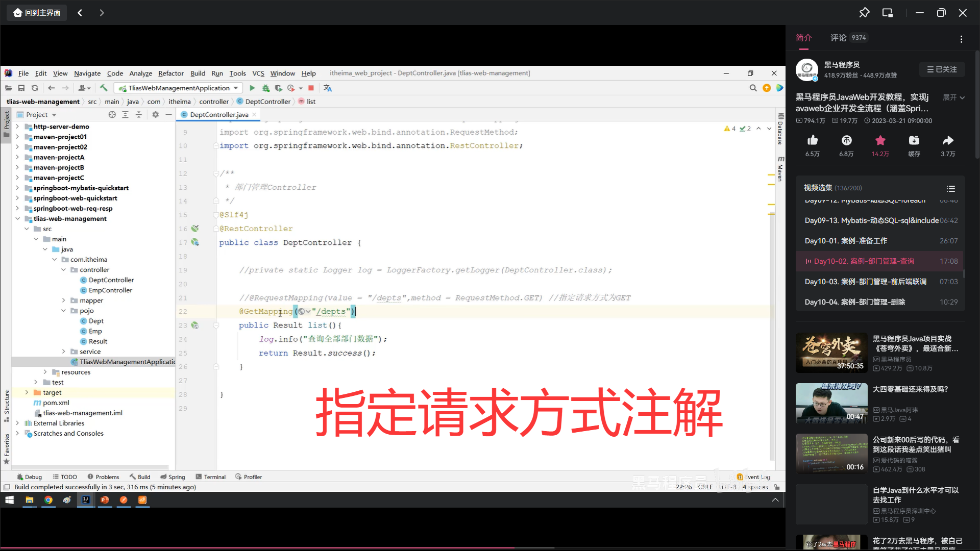
Task: Click the green Run application icon
Action: 252,88
